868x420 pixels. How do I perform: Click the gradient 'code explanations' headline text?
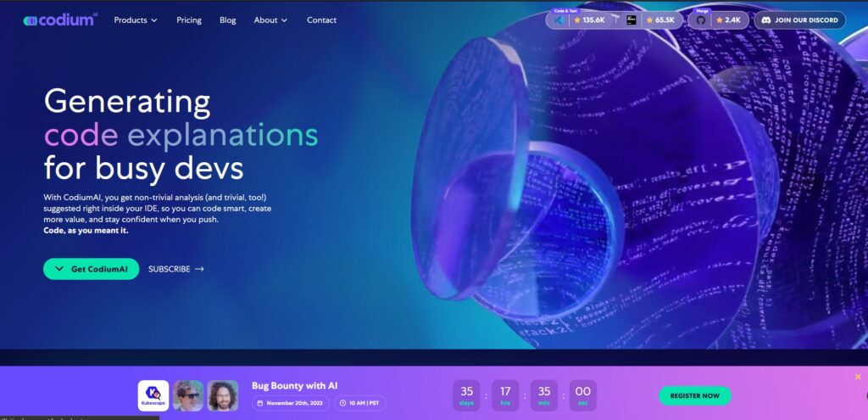(x=181, y=135)
